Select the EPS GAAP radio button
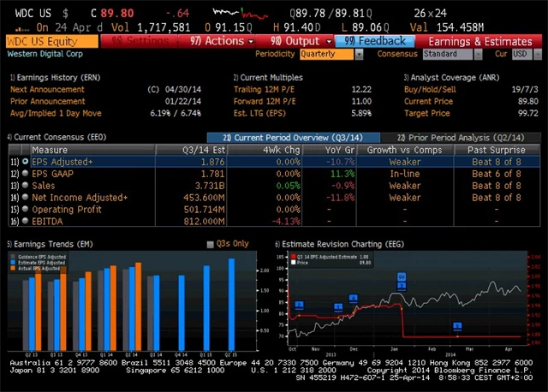 (x=24, y=173)
